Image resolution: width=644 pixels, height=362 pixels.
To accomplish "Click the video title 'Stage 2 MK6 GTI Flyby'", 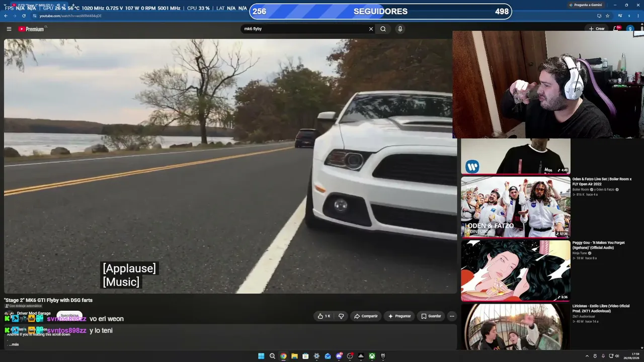I will click(48, 300).
